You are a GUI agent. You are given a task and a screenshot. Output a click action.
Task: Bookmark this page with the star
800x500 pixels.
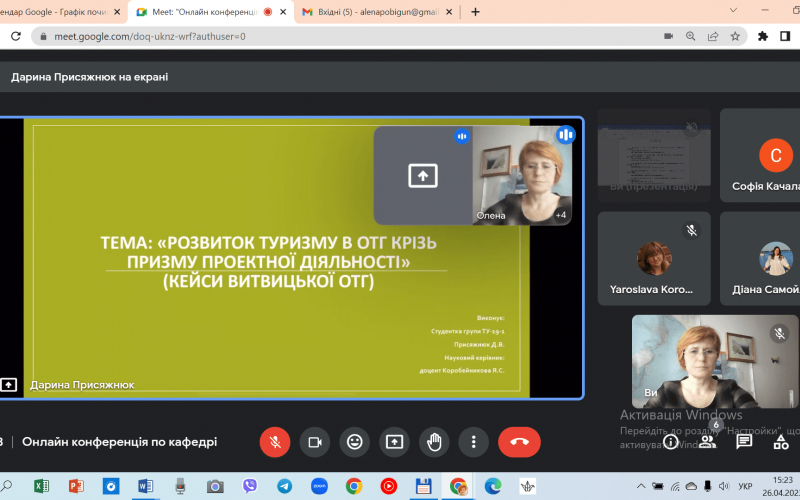point(735,36)
